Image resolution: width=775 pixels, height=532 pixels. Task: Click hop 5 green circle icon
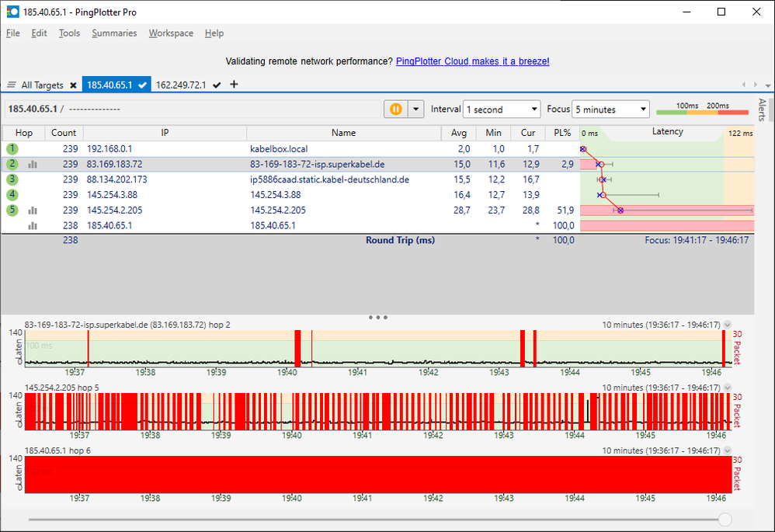[12, 210]
